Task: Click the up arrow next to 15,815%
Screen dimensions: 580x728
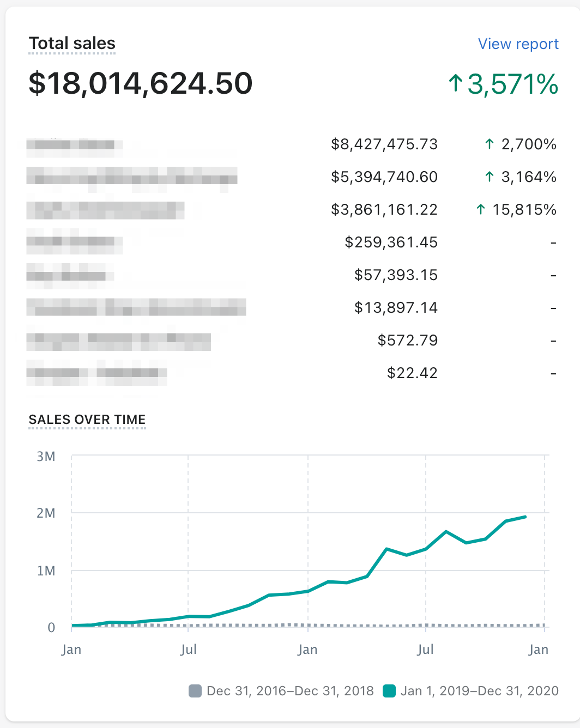Action: [x=481, y=210]
